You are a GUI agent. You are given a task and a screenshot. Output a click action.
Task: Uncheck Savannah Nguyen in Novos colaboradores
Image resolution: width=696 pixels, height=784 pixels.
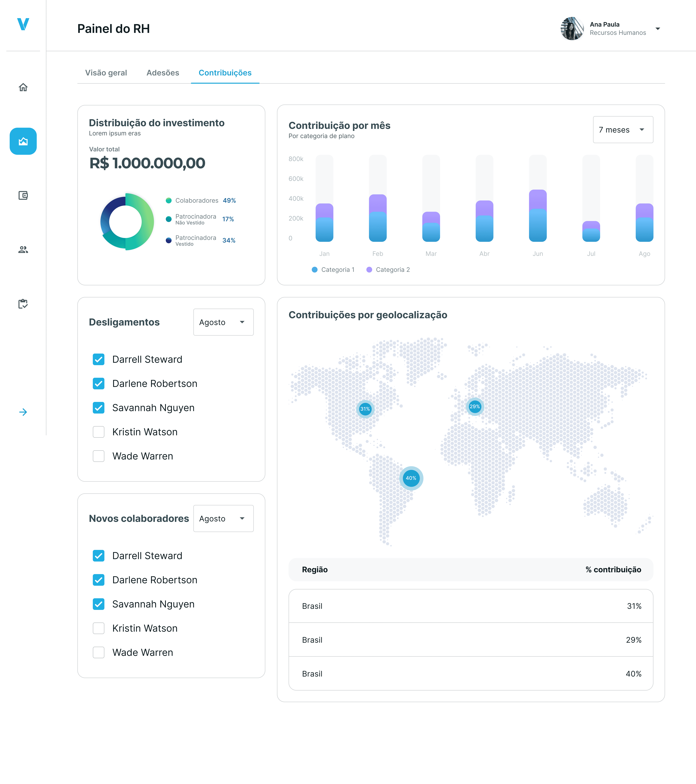coord(98,604)
